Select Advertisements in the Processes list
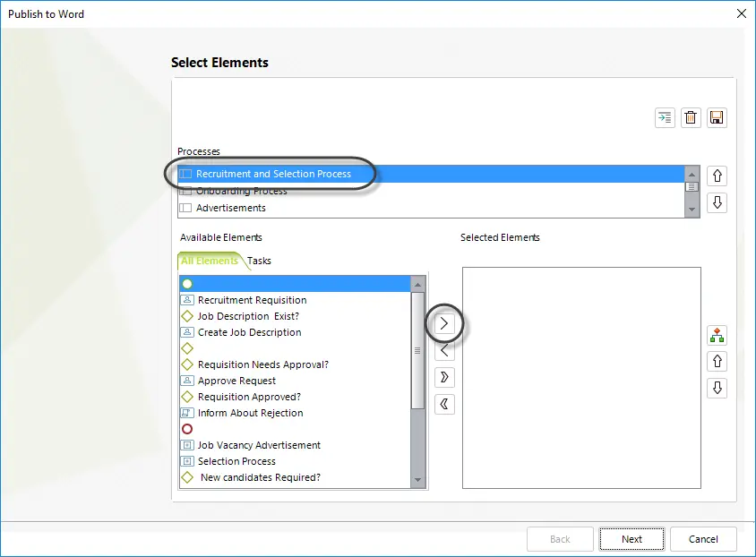 [x=230, y=208]
